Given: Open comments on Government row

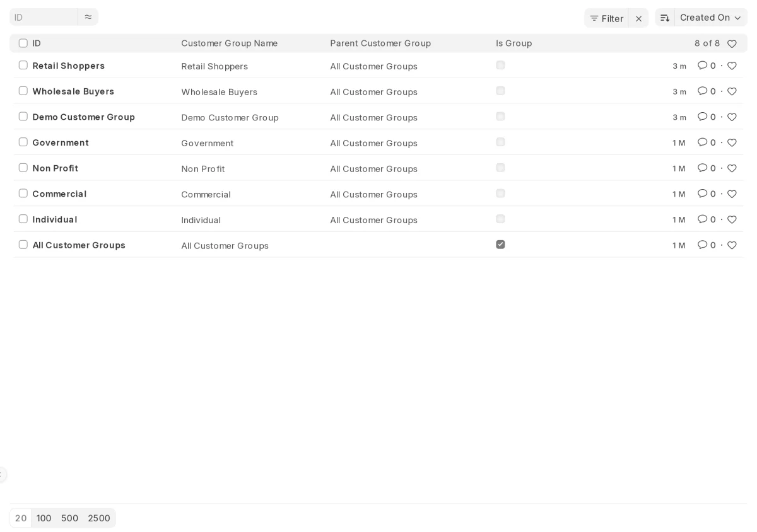Looking at the screenshot, I should point(707,142).
